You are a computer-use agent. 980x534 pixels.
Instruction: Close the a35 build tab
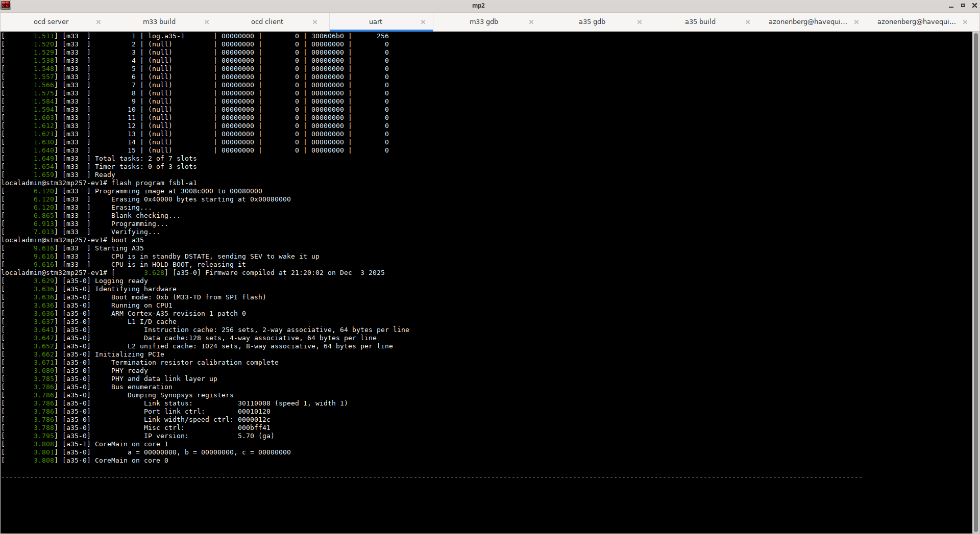(x=748, y=22)
